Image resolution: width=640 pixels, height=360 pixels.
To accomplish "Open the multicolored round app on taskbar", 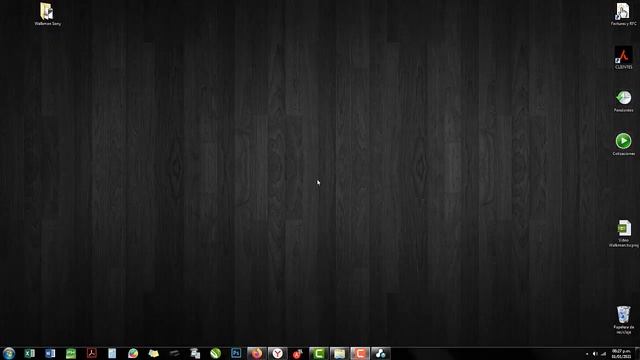I will pyautogui.click(x=133, y=353).
